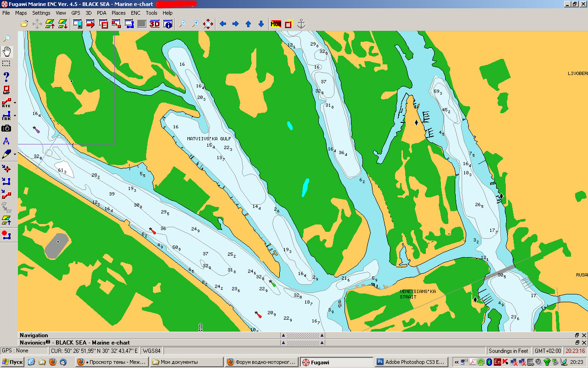This screenshot has width=588, height=368.
Task: Expand the RTE route tool dropdown arrow
Action: 15,103
